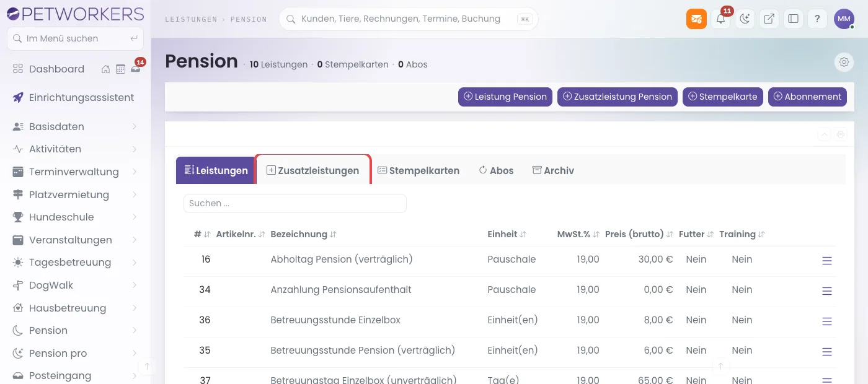The width and height of the screenshot is (868, 384).
Task: Expand Pension pro sidebar section
Action: (x=76, y=353)
